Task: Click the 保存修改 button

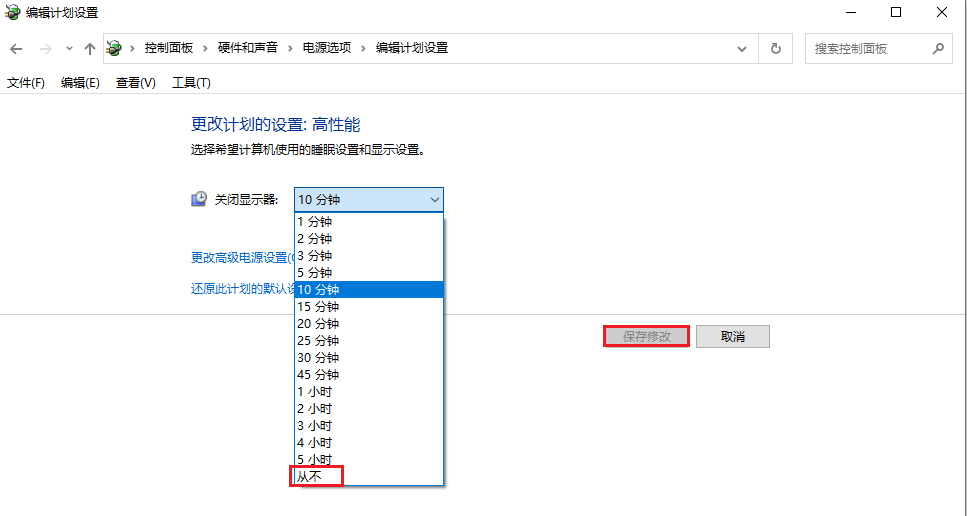Action: 646,337
